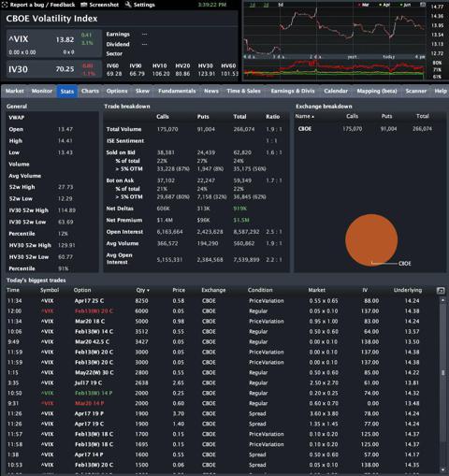The width and height of the screenshot is (449, 476).
Task: Click the Settings wrench icon
Action: [x=128, y=5]
